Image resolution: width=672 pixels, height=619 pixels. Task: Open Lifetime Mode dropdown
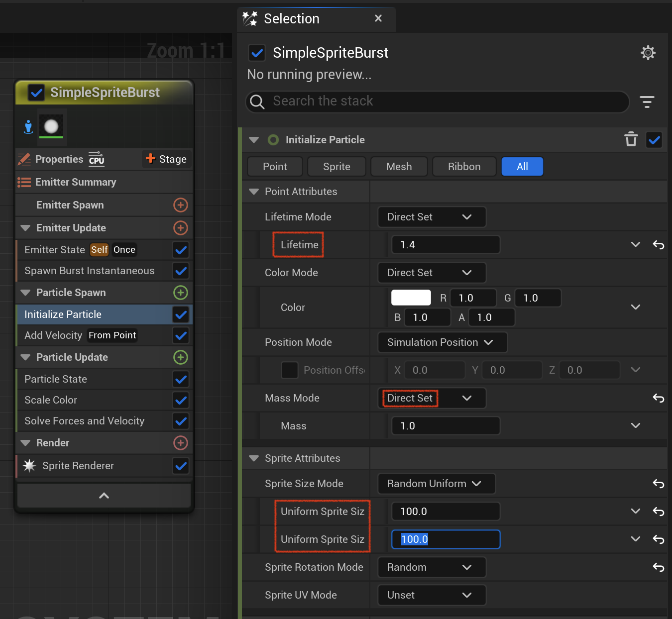432,216
